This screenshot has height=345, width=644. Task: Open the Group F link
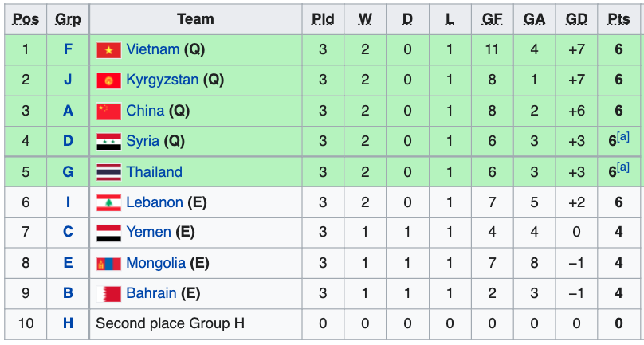pos(68,49)
